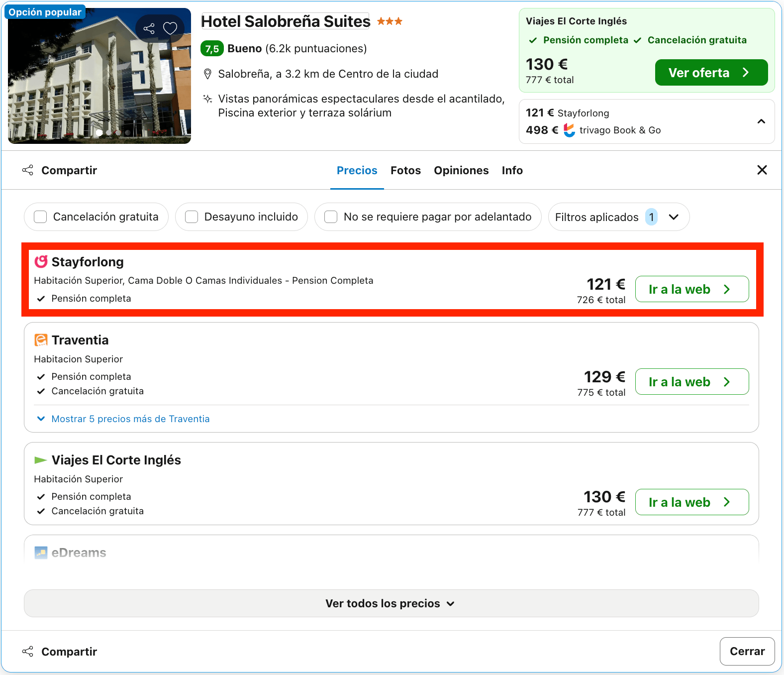Click 726 € total under Stayforlong price
Image resolution: width=784 pixels, height=675 pixels.
point(601,300)
